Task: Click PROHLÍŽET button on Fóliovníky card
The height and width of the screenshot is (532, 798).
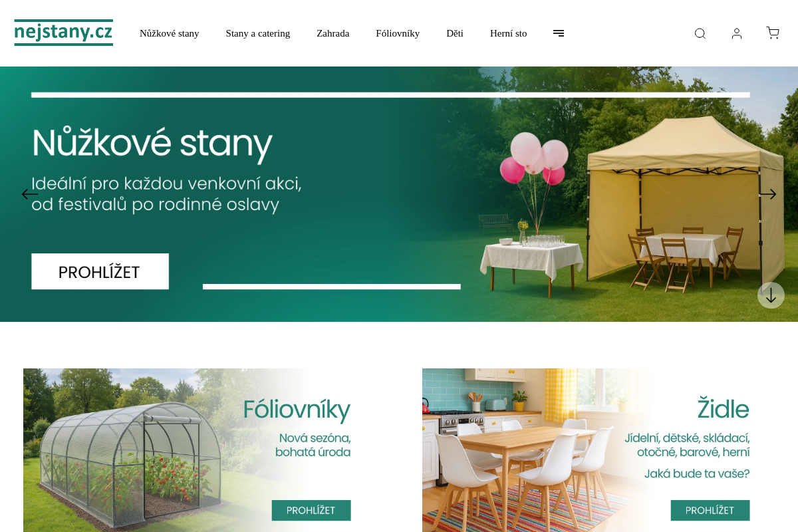Action: [x=311, y=510]
